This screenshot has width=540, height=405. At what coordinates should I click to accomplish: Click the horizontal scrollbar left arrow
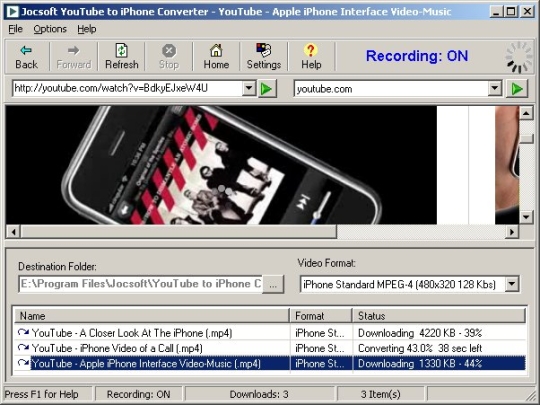point(13,232)
